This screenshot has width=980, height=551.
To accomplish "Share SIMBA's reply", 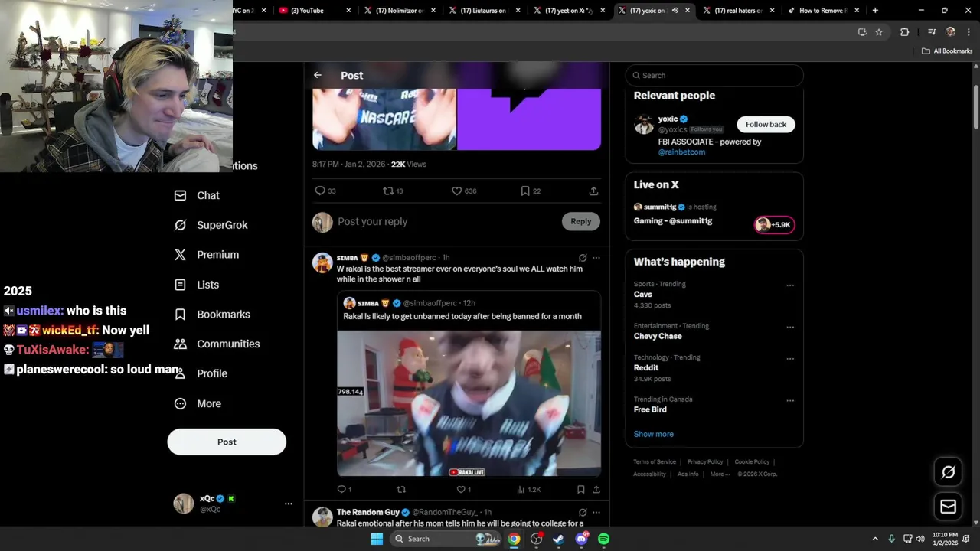I will point(596,489).
